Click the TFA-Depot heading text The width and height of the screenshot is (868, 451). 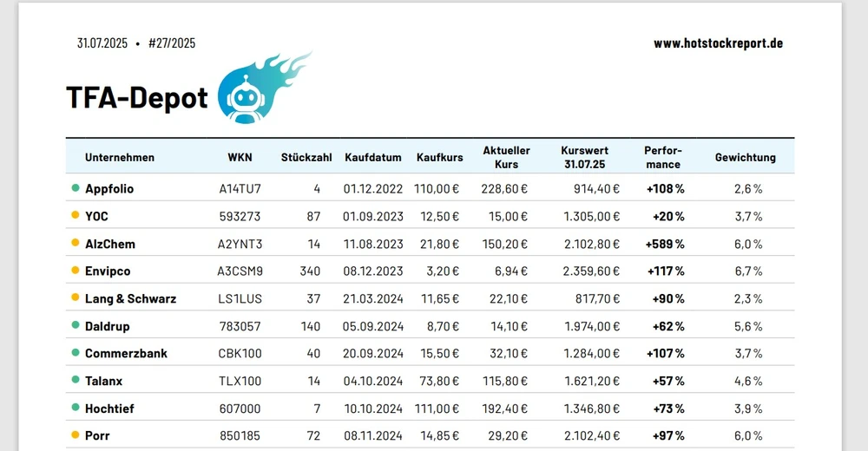tap(137, 98)
